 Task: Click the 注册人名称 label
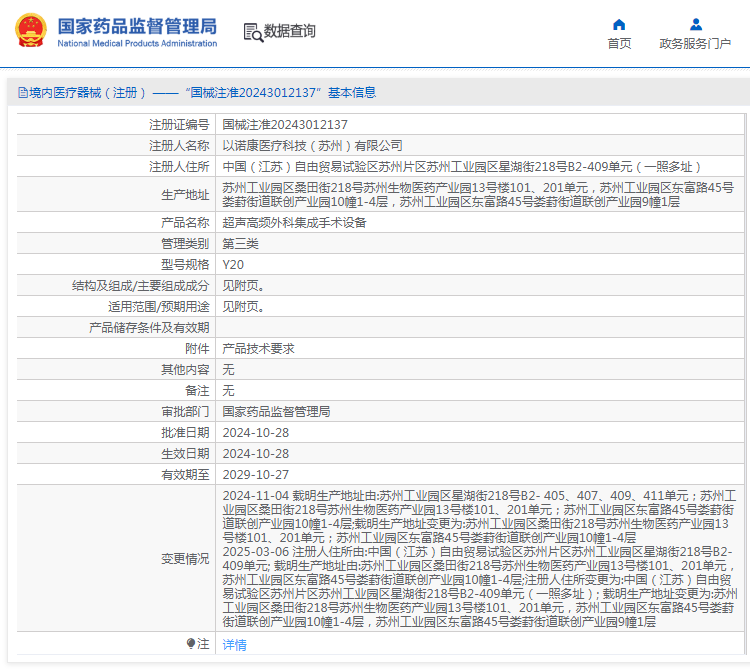(179, 146)
